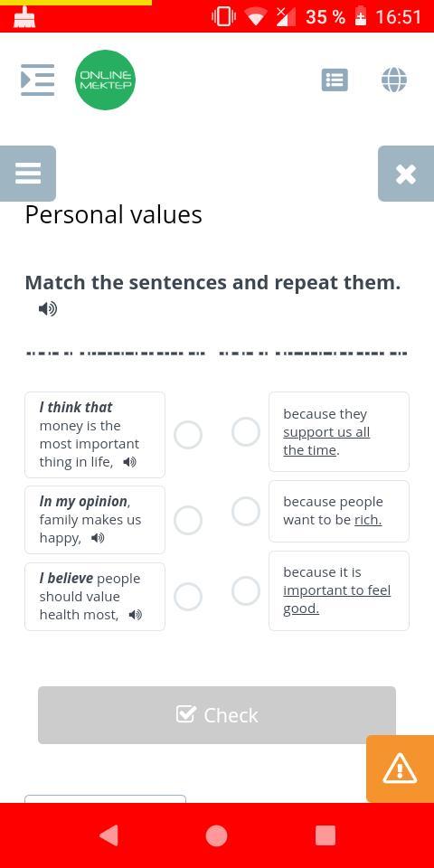434x868 pixels.
Task: Expand the gray hamburger side menu
Action: 28,174
